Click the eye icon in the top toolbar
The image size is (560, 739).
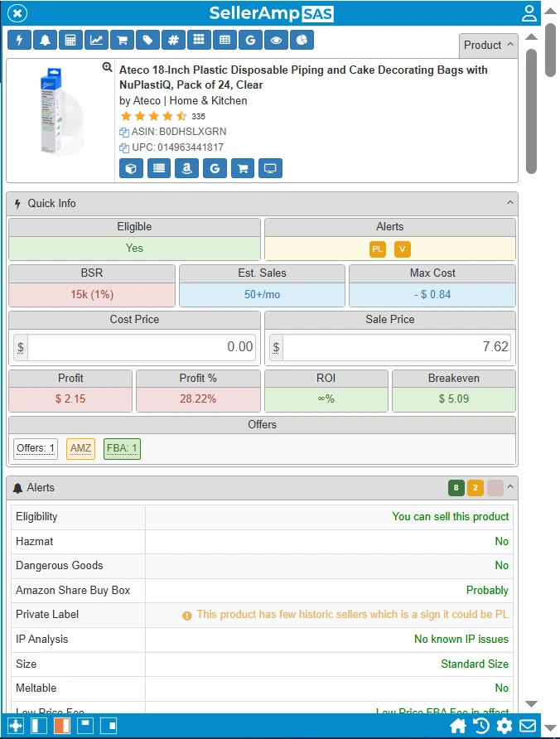[276, 40]
